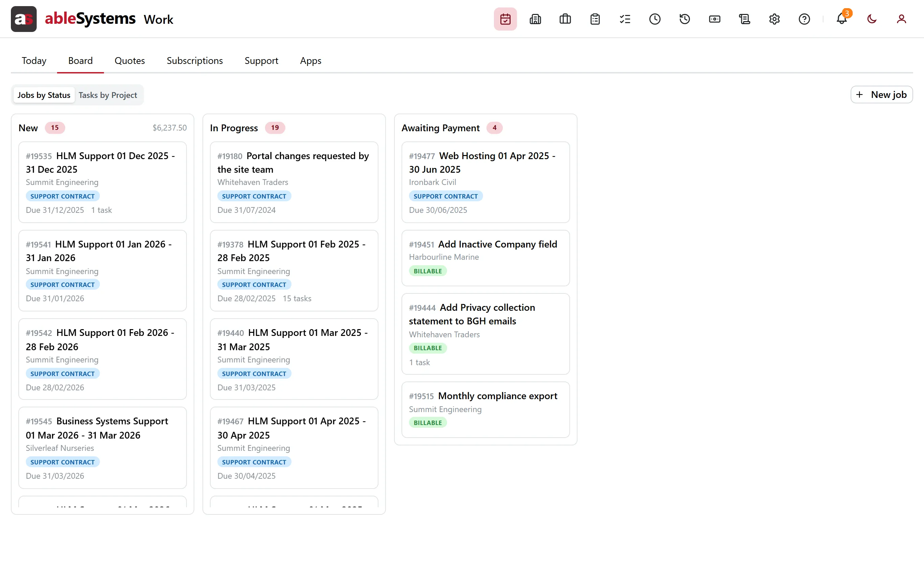Click 'Due 31/03/2026' on job #19545

tap(55, 476)
